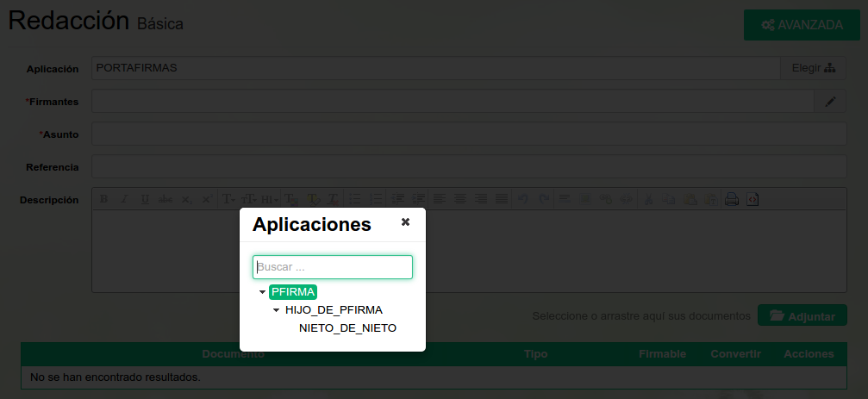Decrease the text indent
Viewport: 868px width, 399px height.
(398, 199)
